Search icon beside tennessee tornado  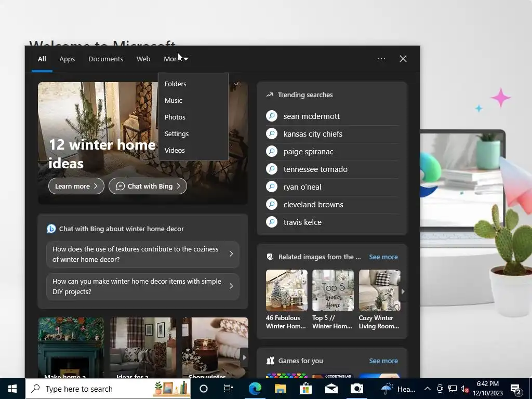pyautogui.click(x=272, y=169)
